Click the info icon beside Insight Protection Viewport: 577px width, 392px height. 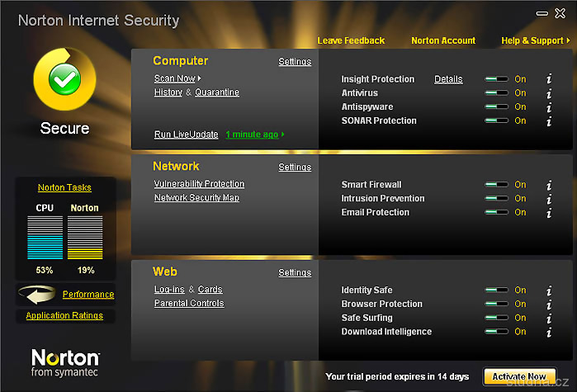point(549,79)
